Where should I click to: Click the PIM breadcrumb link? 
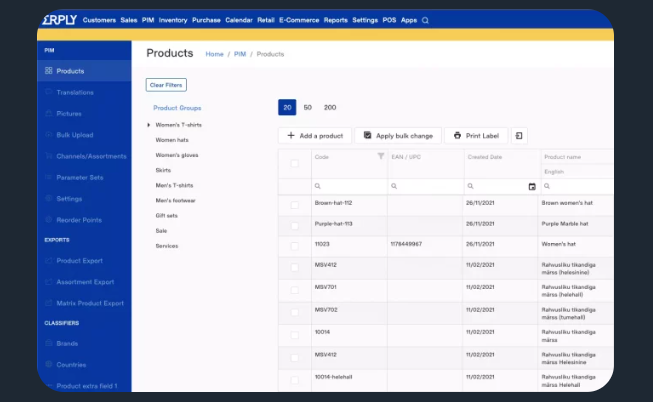[x=240, y=54]
